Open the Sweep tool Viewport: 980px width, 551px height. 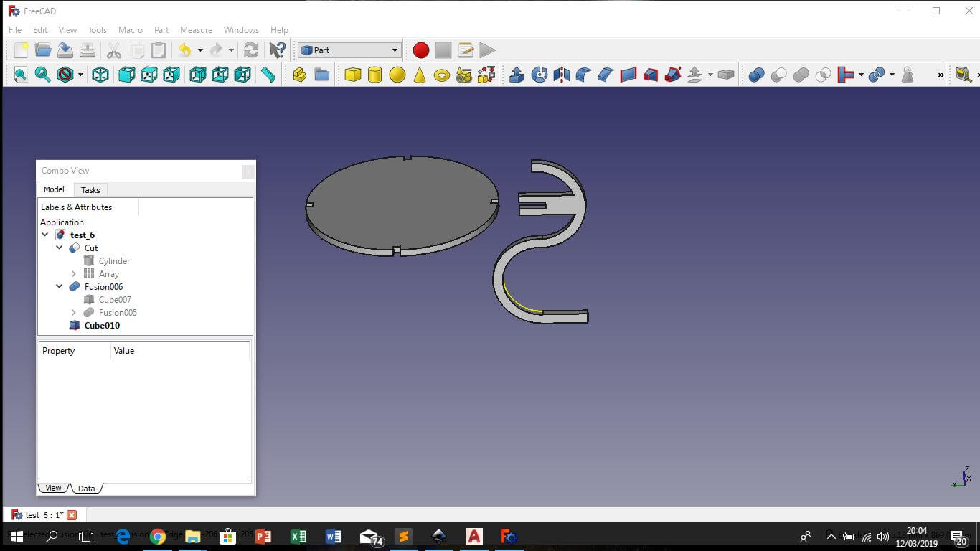click(673, 75)
